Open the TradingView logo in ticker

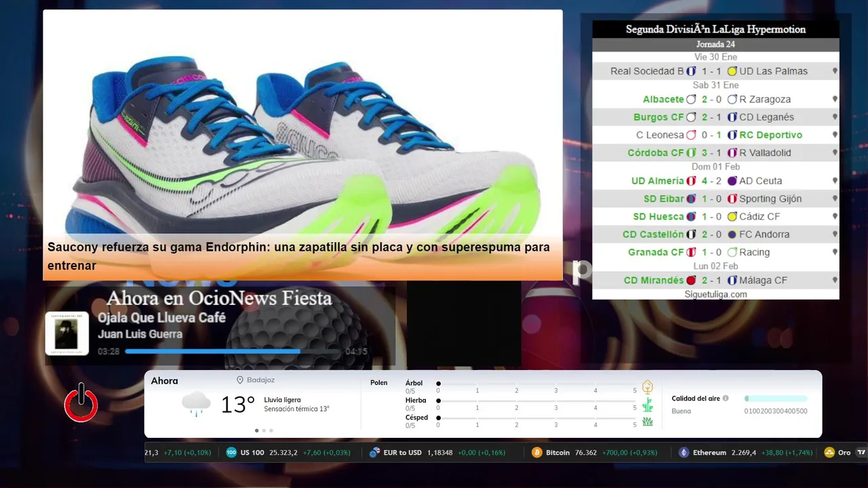tap(861, 453)
